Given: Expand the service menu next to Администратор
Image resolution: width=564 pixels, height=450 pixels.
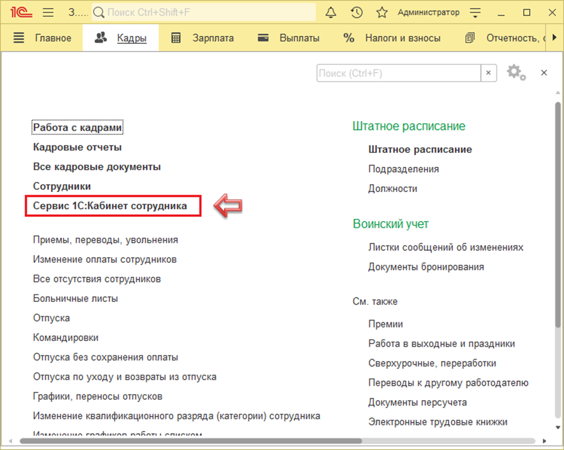Looking at the screenshot, I should 475,13.
